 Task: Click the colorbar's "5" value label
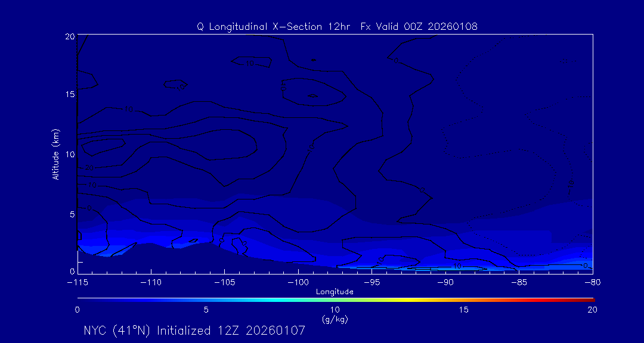[206, 310]
